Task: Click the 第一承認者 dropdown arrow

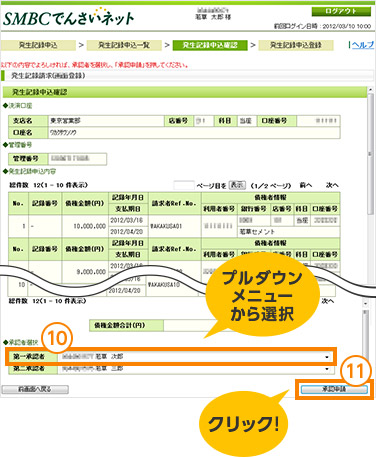Action: [x=327, y=357]
